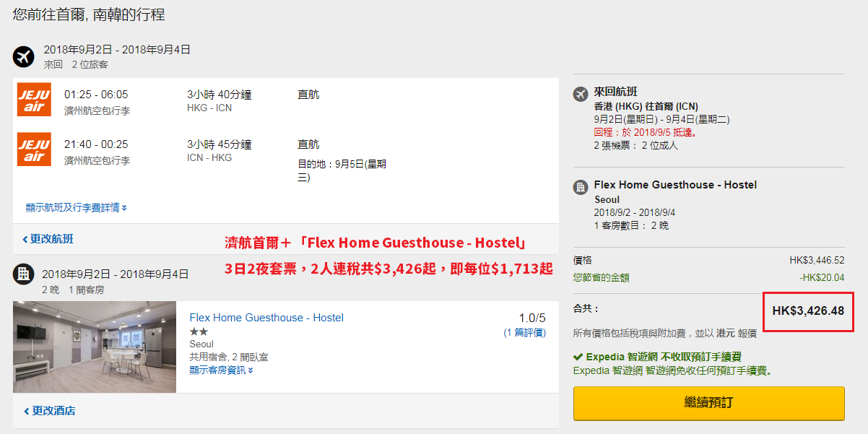
Task: Click the summary panel hotel name heading
Action: click(675, 185)
